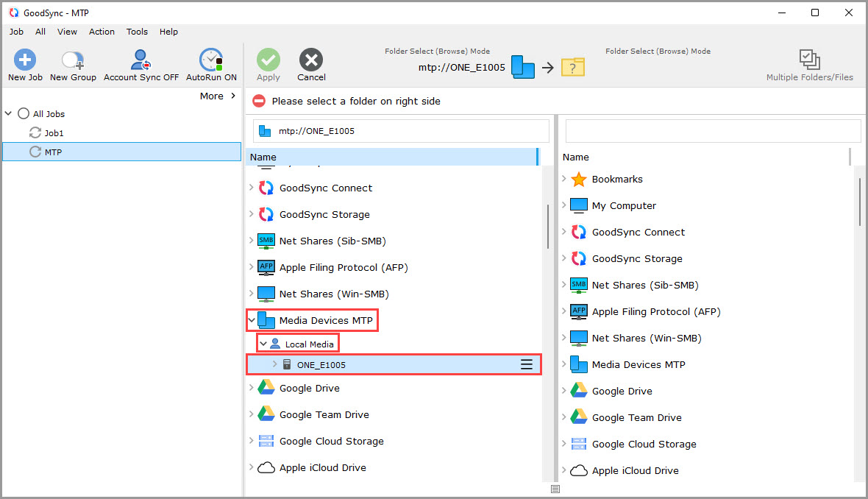The width and height of the screenshot is (868, 499).
Task: Open the Tools menu
Action: [137, 32]
